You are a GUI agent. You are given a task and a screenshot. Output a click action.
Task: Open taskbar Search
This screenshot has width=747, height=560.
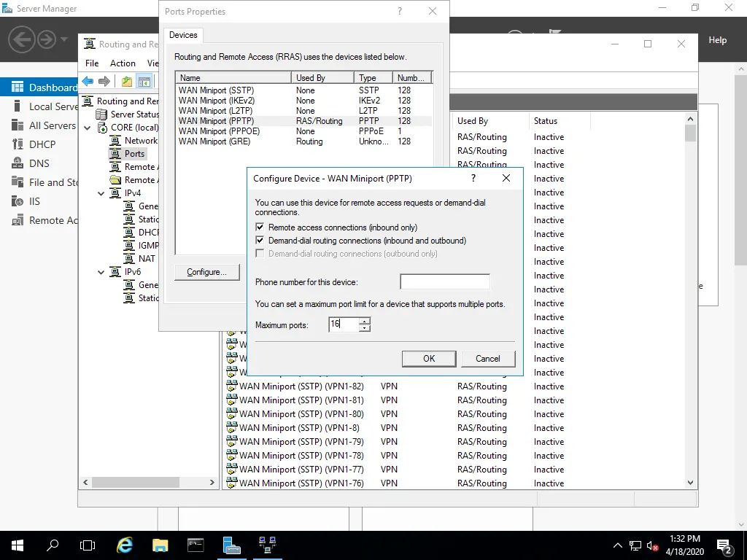(53, 545)
